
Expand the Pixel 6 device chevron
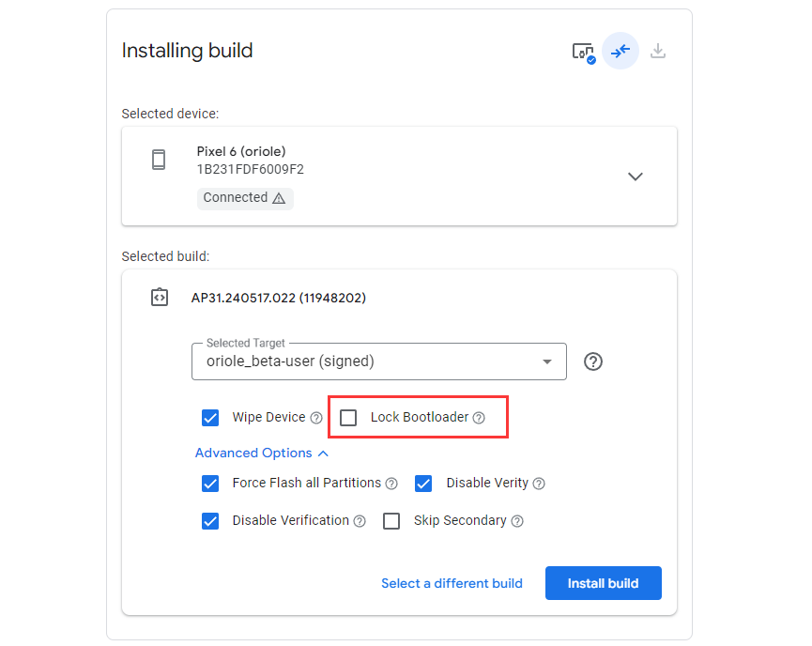(x=636, y=177)
